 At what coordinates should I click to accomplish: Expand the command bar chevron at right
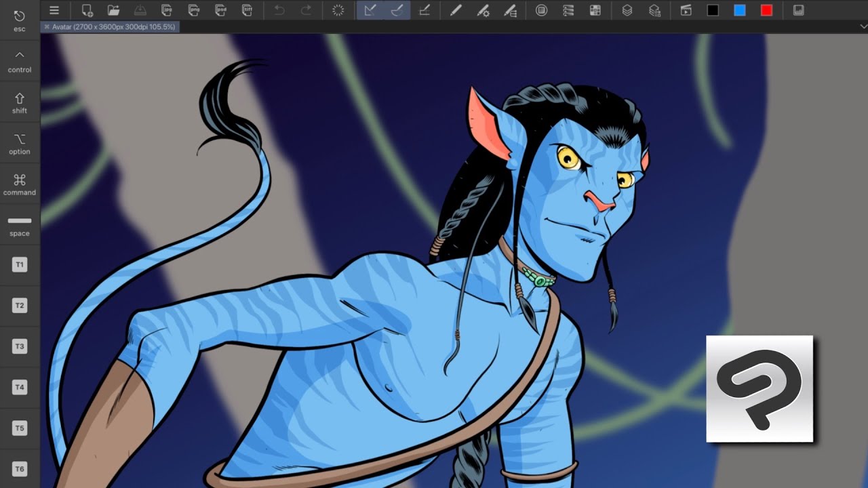(863, 26)
